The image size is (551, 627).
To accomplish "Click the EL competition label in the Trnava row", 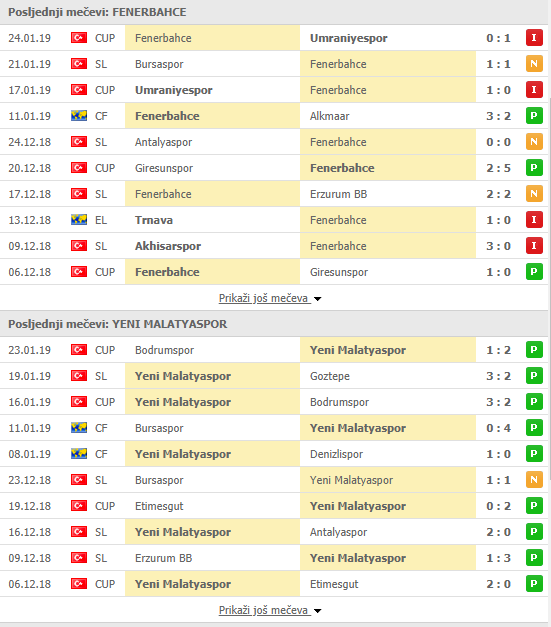I will coord(101,220).
